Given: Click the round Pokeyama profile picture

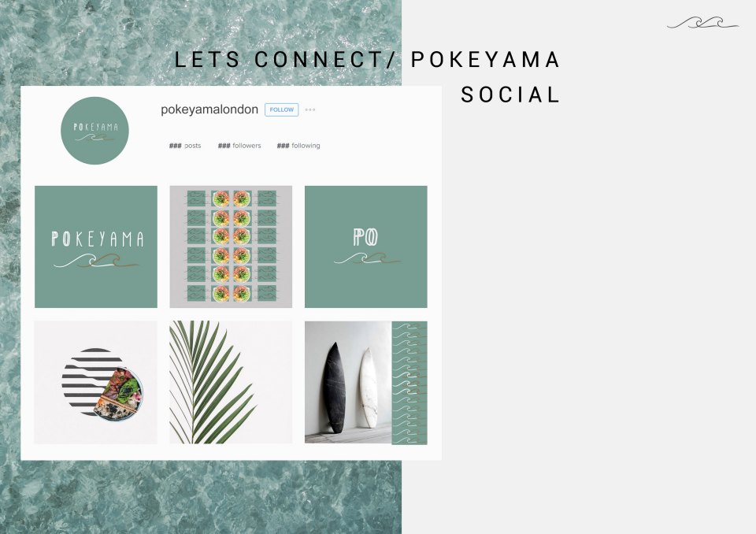Looking at the screenshot, I should click(x=94, y=131).
